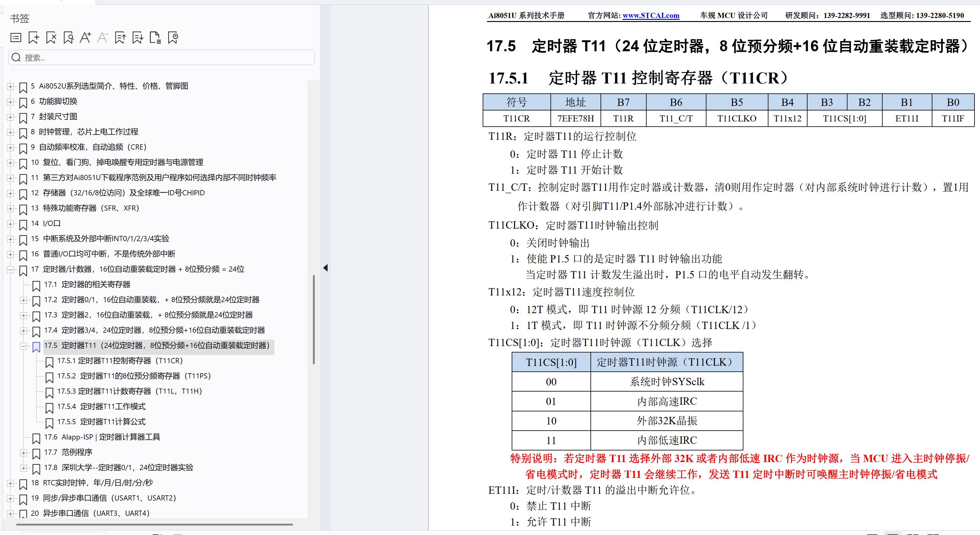Click the 系统时钟SYSclk table cell
Viewport: 980px width, 535px height.
(666, 382)
